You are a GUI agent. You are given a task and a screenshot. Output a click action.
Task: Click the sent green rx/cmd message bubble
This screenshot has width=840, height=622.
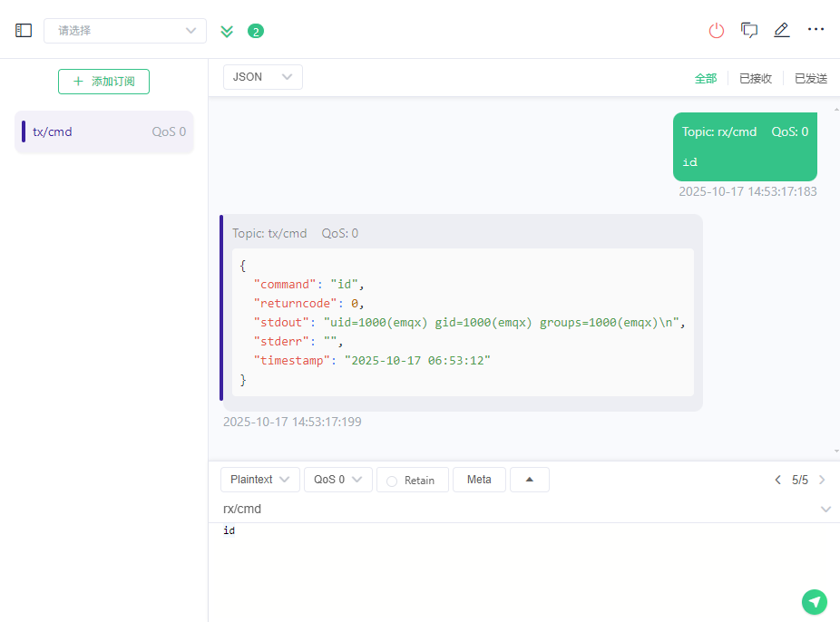(745, 147)
